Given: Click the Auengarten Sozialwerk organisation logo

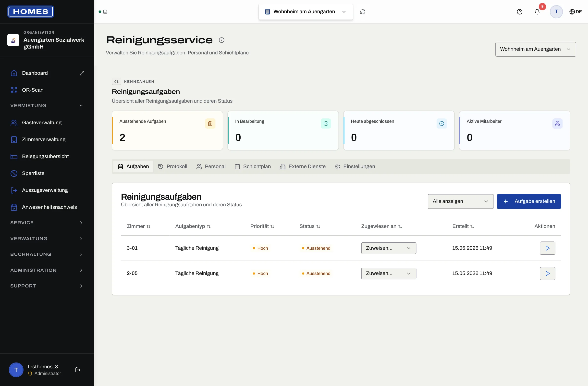Looking at the screenshot, I should coord(13,40).
